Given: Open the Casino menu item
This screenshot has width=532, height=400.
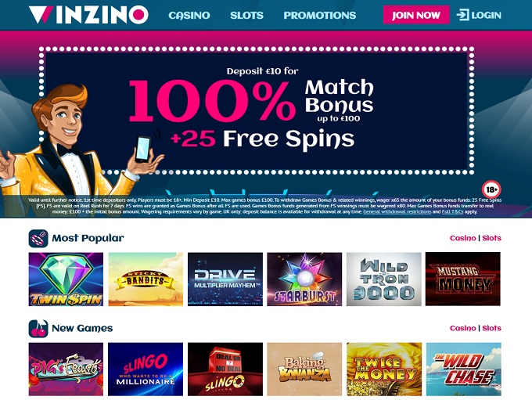Looking at the screenshot, I should pyautogui.click(x=189, y=16).
